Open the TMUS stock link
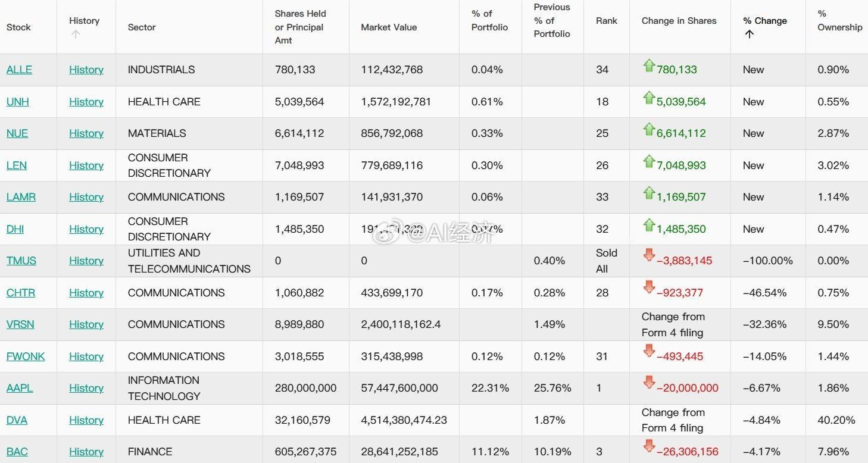 click(21, 261)
